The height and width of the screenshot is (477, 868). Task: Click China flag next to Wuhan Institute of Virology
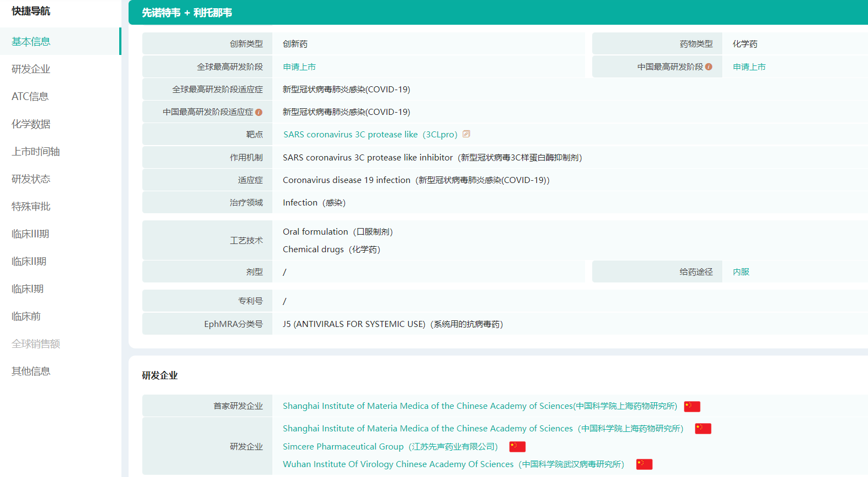point(644,464)
